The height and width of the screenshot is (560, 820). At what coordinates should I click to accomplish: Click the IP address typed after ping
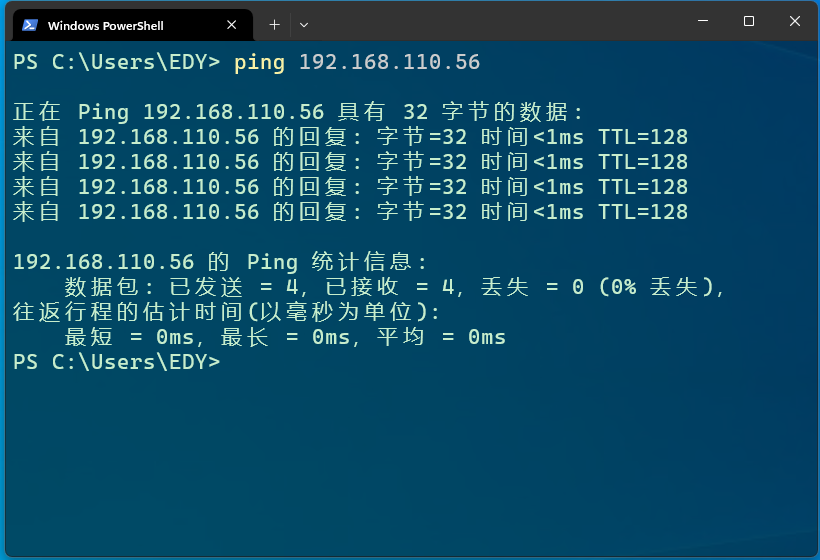point(390,62)
